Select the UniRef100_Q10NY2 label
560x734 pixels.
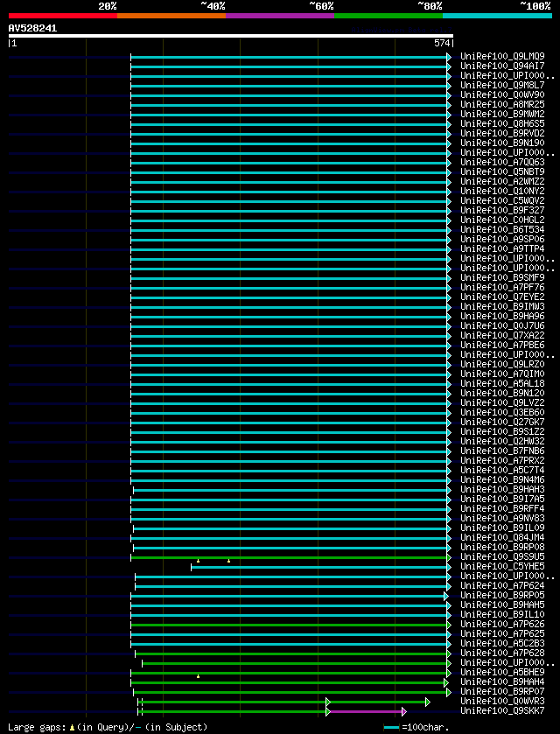[502, 191]
